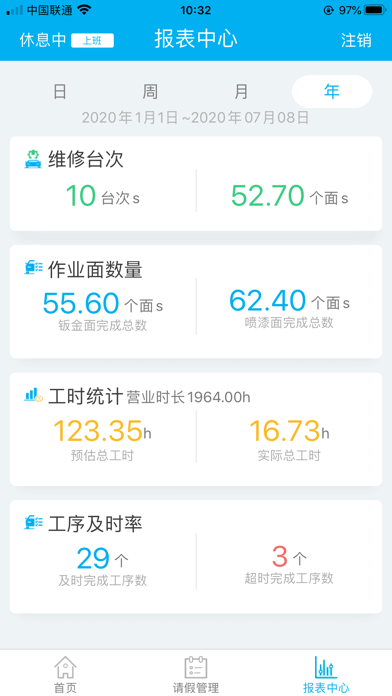The height and width of the screenshot is (696, 392).
Task: Open the 请假管理 leave management icon
Action: 196,668
